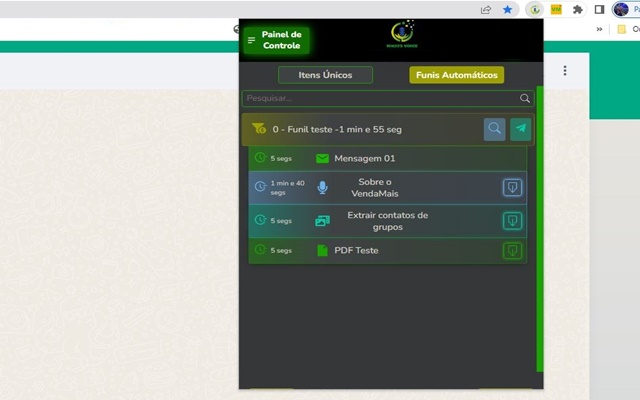Click the bookmark star icon
The image size is (640, 400).
coord(507,9)
